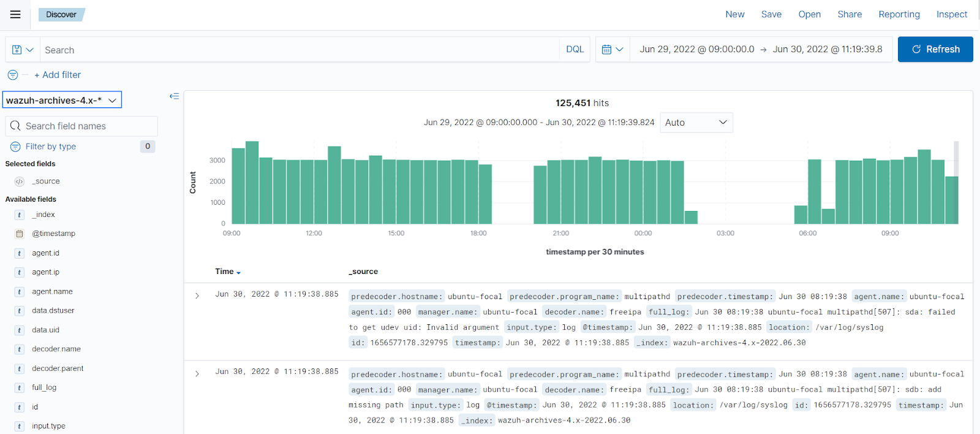Click the histogram bar at 09:00 start
The height and width of the screenshot is (434, 980).
(238, 186)
